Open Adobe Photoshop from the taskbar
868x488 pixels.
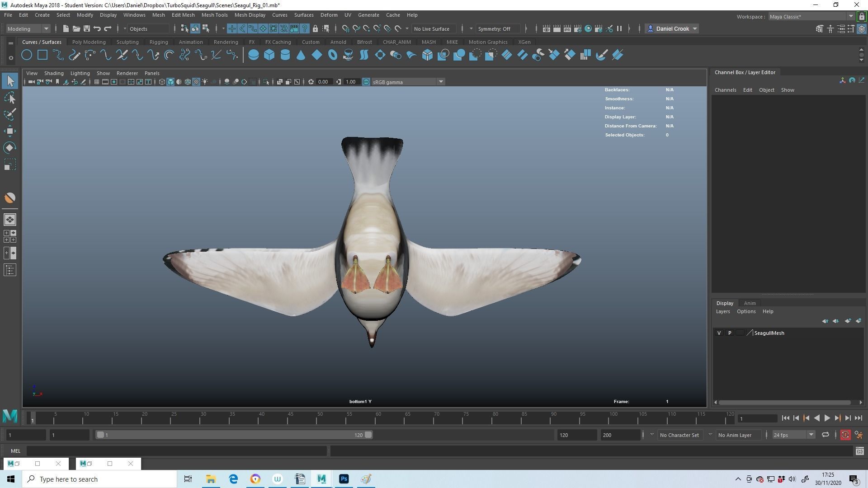point(344,479)
